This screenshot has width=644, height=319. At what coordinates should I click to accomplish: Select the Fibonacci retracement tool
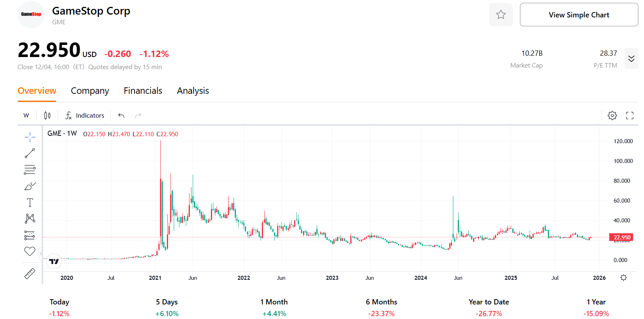coord(30,170)
